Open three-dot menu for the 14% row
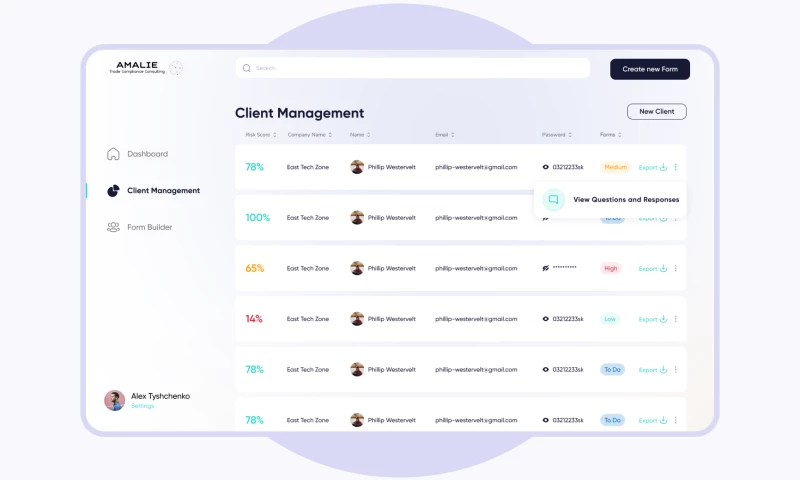The height and width of the screenshot is (480, 800). pyautogui.click(x=676, y=319)
